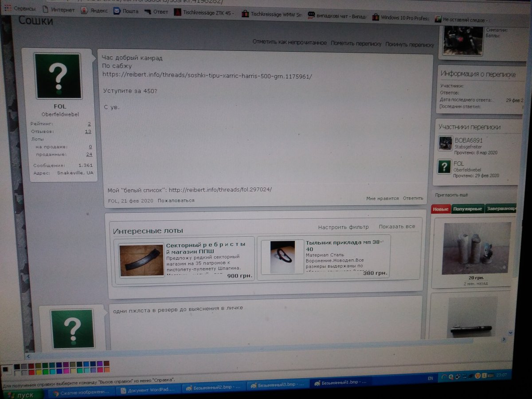Click the Paint horizontal scrollbar left arrow
This screenshot has width=532, height=399.
[29, 356]
